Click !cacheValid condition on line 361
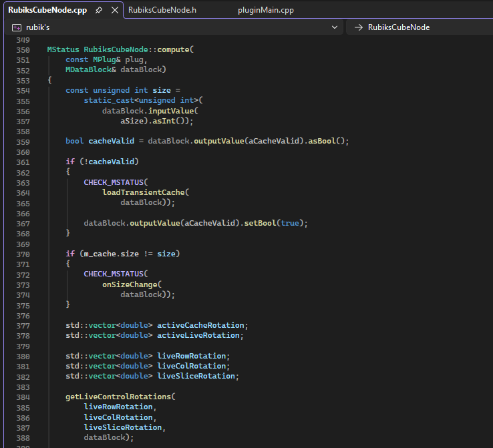Image resolution: width=493 pixels, height=448 pixels. coord(109,162)
